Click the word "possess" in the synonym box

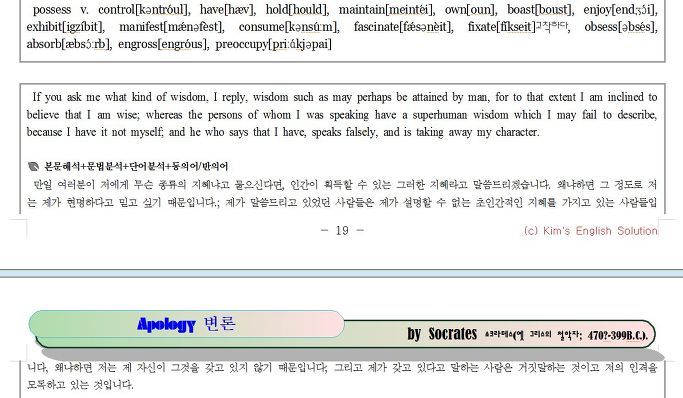[x=51, y=10]
